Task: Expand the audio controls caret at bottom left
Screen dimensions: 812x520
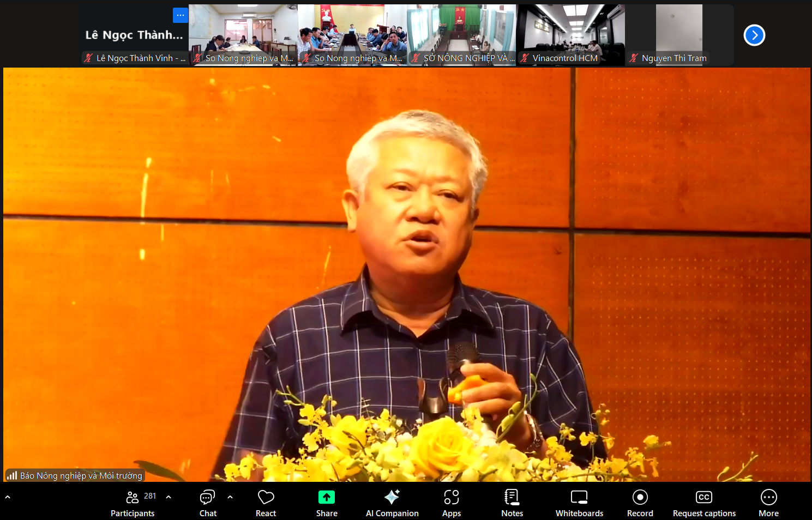Action: [8, 497]
